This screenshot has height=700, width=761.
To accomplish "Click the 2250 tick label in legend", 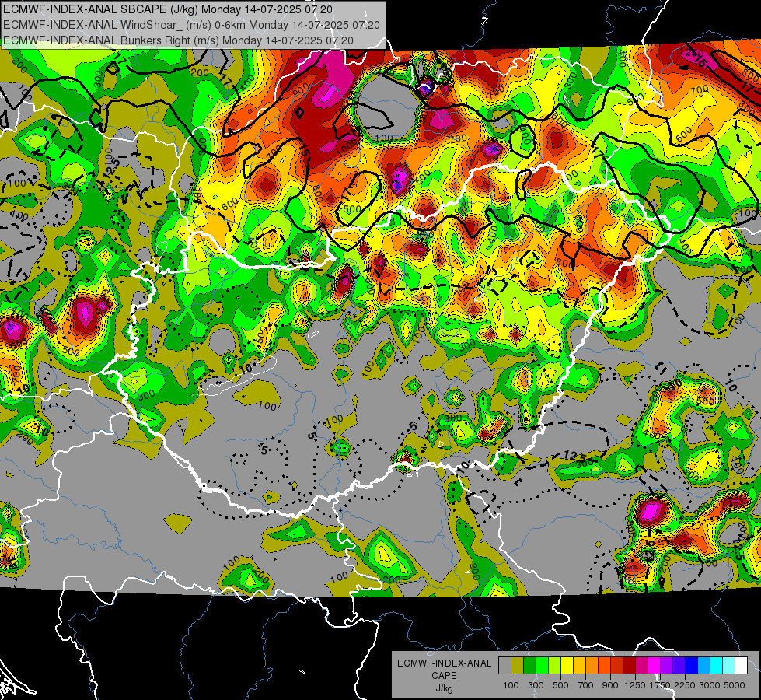I will click(x=685, y=685).
